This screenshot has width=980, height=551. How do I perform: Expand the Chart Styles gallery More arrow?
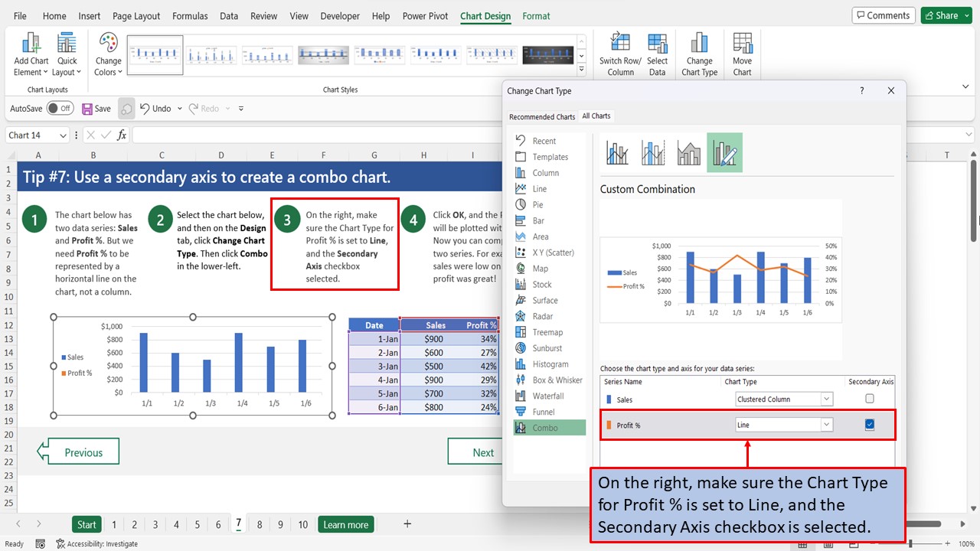[582, 68]
